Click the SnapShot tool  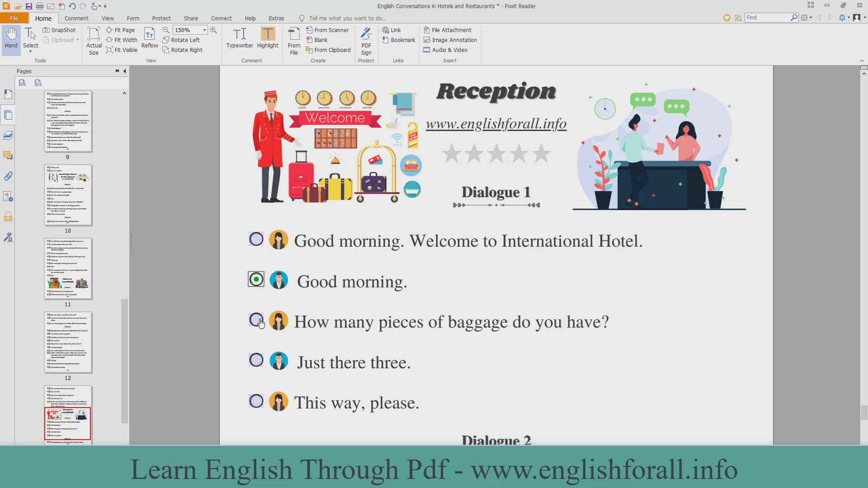click(x=59, y=30)
